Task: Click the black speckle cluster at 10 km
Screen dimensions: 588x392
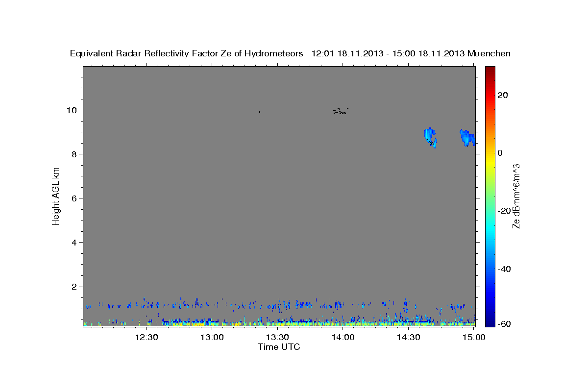Action: [x=340, y=111]
